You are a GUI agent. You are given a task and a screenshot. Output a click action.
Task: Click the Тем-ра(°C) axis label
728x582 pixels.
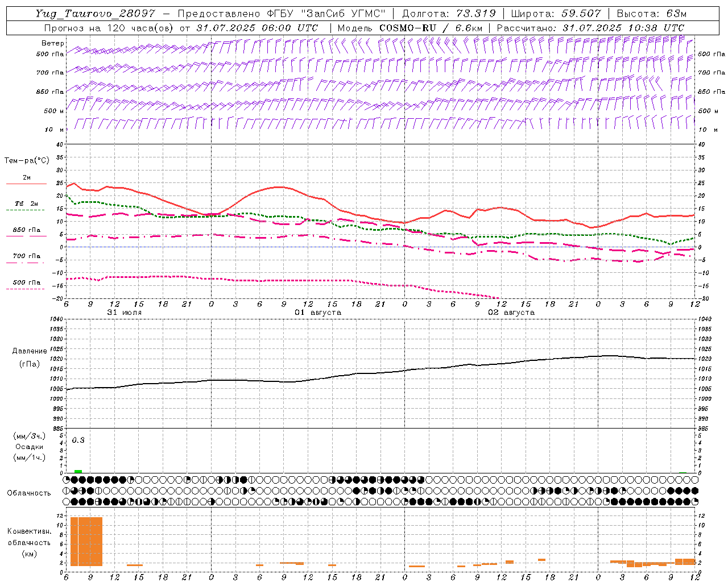click(x=27, y=161)
